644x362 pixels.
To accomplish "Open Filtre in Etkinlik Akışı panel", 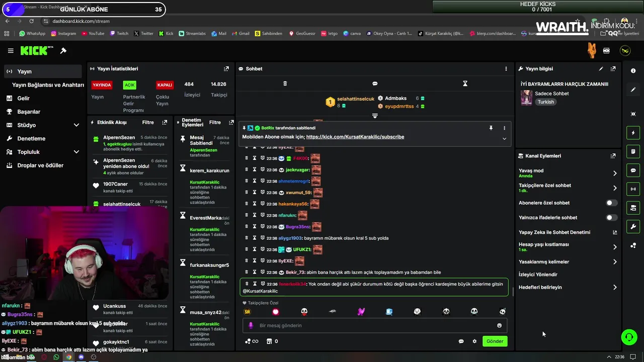I will pos(148,122).
